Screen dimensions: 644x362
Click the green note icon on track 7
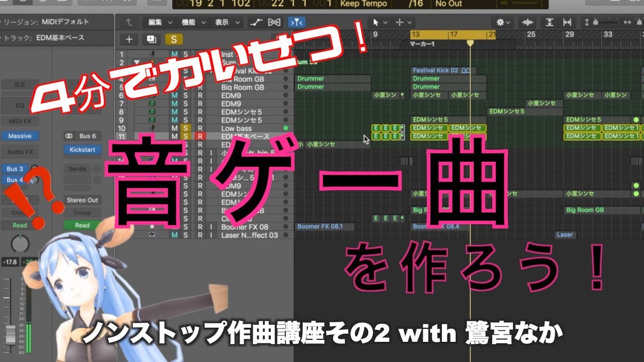152,104
